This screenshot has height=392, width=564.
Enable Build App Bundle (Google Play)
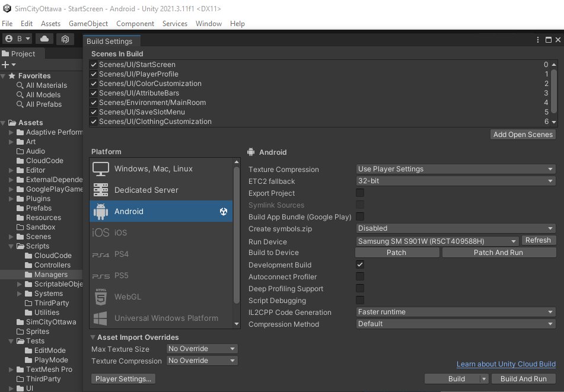coord(360,216)
